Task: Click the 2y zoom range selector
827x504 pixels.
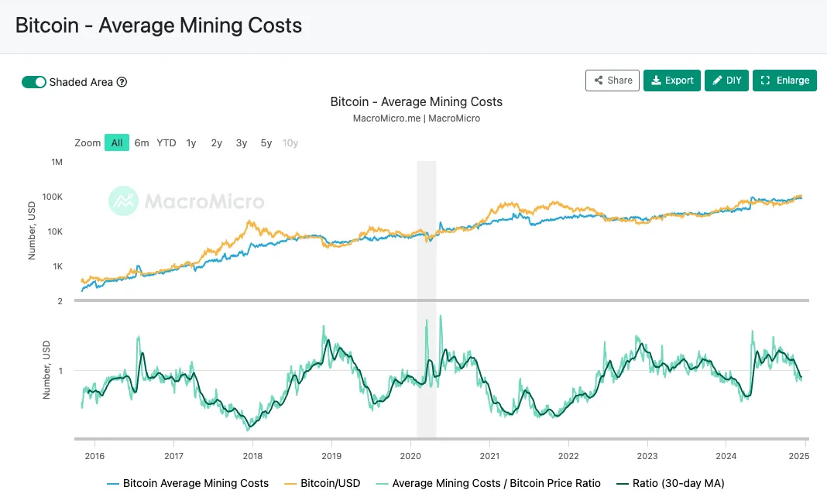Action: (216, 142)
